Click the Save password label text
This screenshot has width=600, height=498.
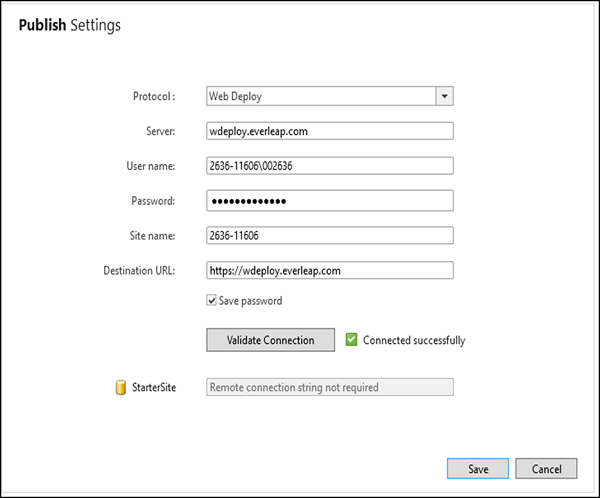tap(250, 301)
